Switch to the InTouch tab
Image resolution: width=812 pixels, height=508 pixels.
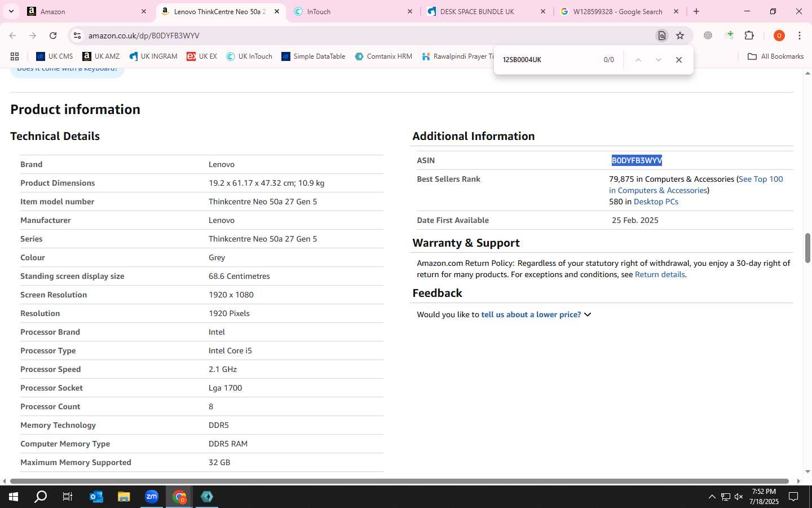pos(354,11)
